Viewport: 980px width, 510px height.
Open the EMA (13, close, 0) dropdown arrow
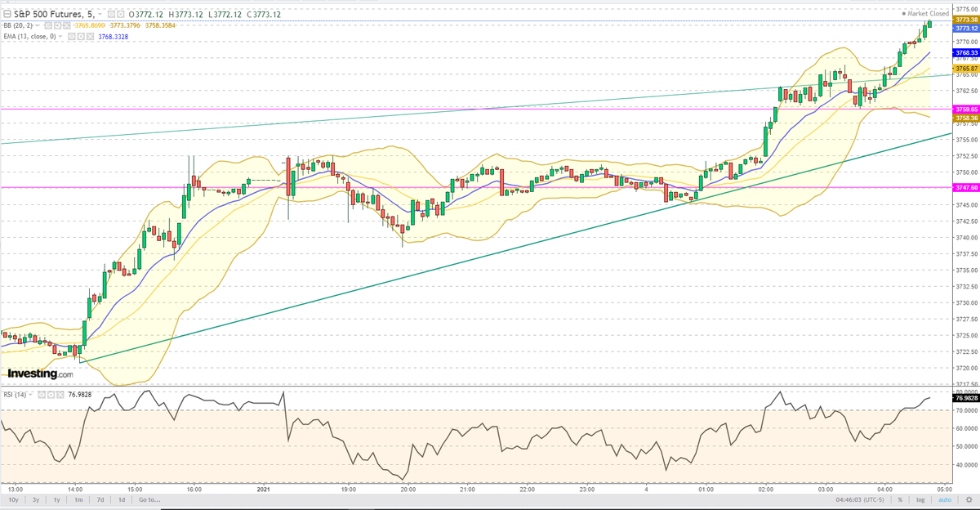point(60,37)
